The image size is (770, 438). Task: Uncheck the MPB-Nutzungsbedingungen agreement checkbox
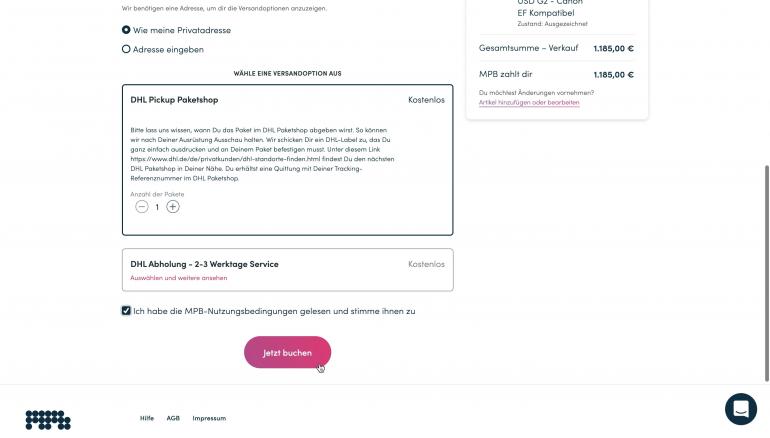click(126, 311)
